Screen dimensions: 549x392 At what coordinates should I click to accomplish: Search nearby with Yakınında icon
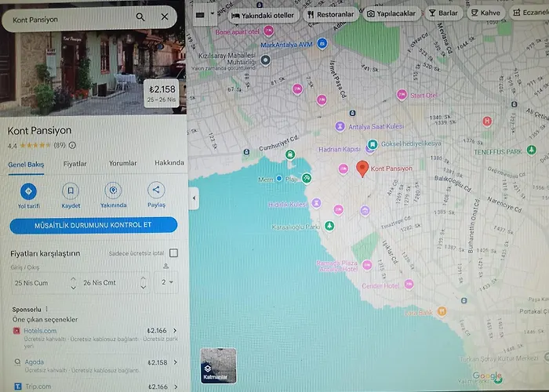(x=113, y=190)
